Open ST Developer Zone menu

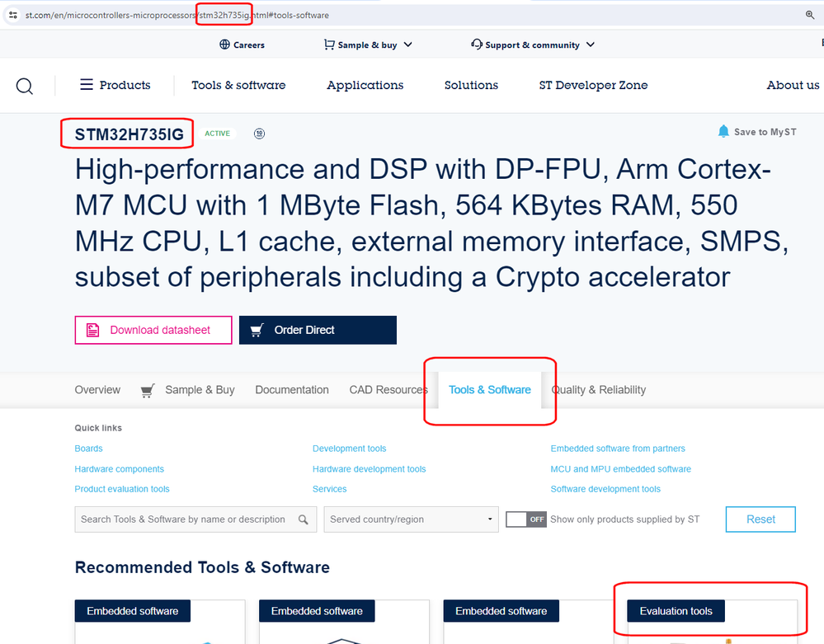pyautogui.click(x=593, y=85)
